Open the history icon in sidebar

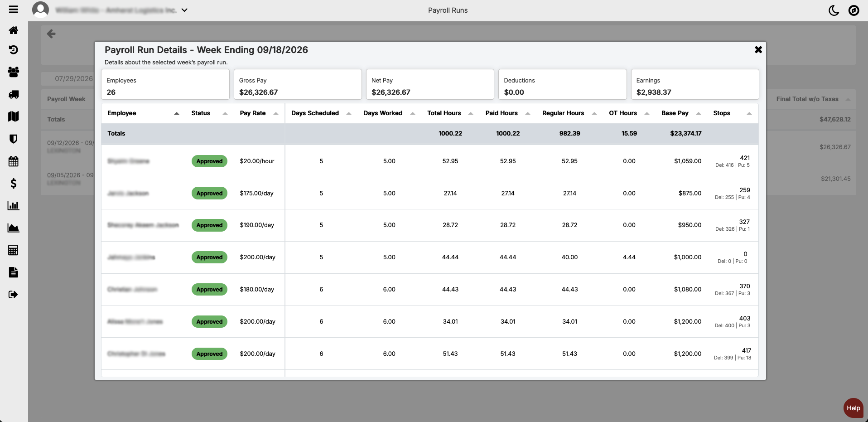click(14, 50)
